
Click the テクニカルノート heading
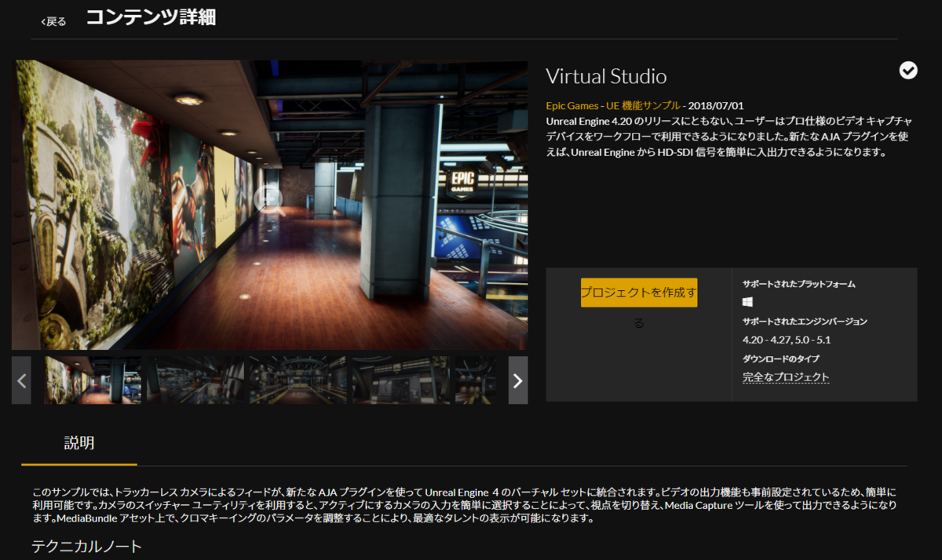click(x=86, y=545)
